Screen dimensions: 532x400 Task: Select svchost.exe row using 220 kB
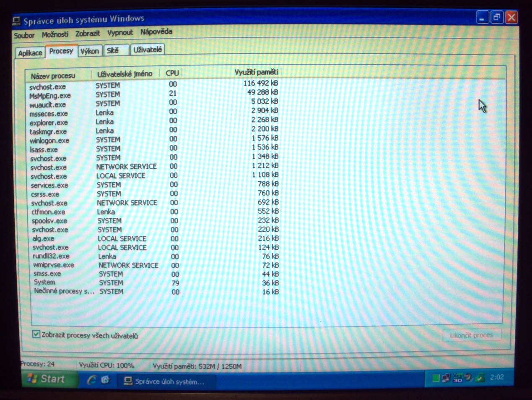click(x=155, y=230)
